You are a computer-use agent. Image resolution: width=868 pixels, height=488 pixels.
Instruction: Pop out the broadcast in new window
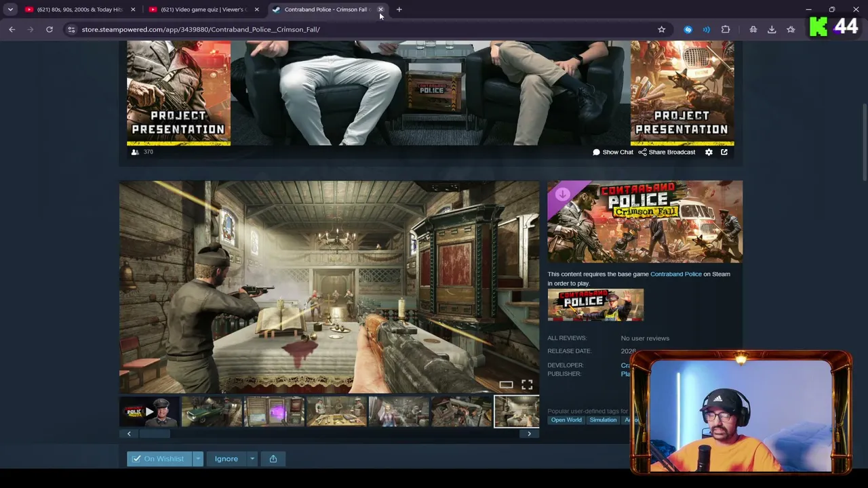[x=724, y=152]
